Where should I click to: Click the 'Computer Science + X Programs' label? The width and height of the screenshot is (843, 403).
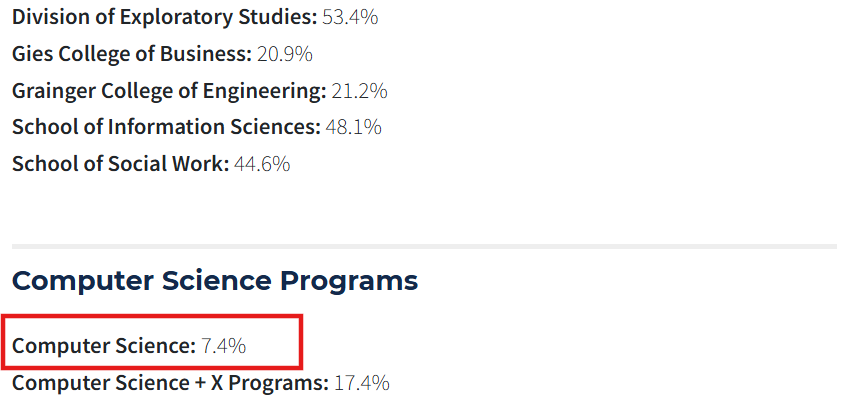(170, 382)
